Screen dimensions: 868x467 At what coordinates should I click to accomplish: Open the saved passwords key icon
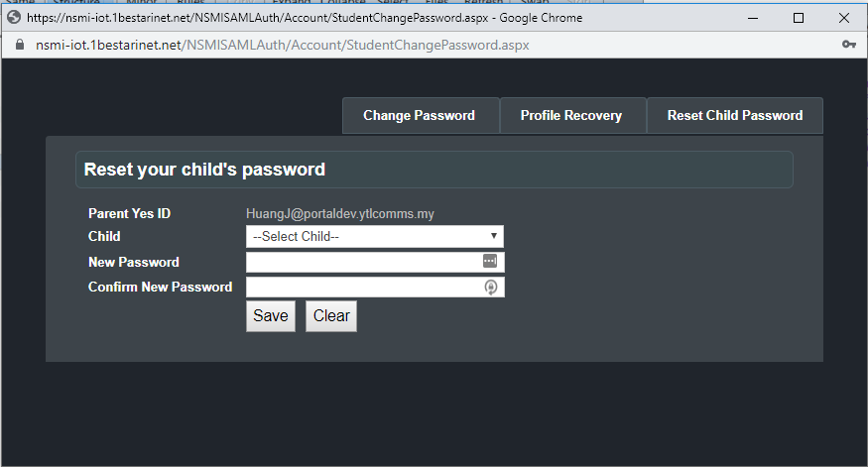click(848, 45)
